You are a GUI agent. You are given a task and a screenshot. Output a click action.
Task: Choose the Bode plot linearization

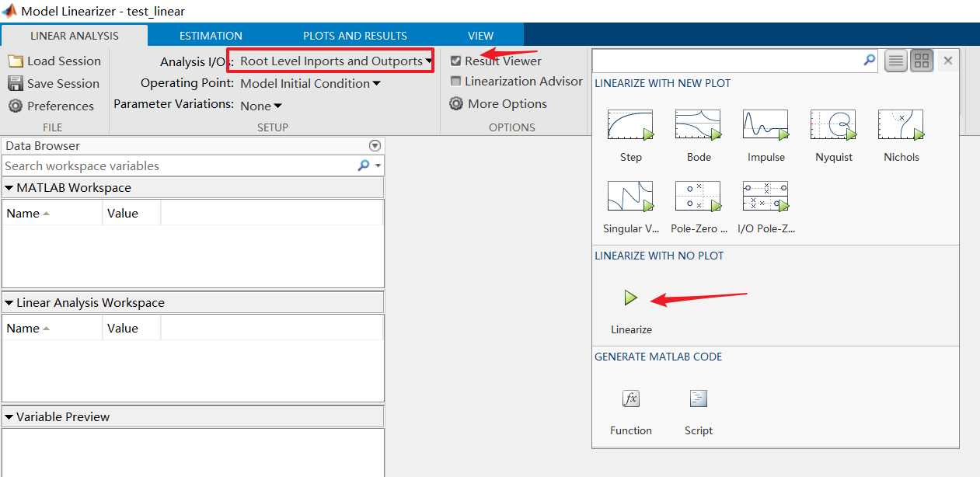698,125
